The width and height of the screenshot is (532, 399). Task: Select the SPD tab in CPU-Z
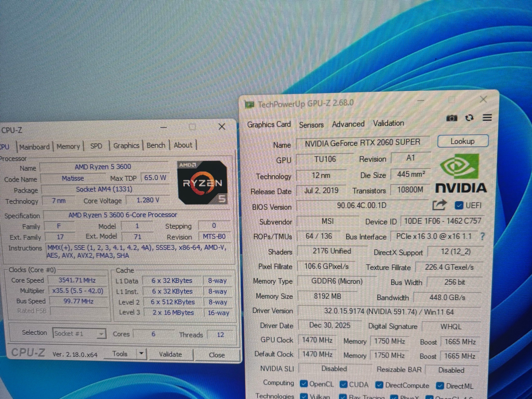pos(96,146)
